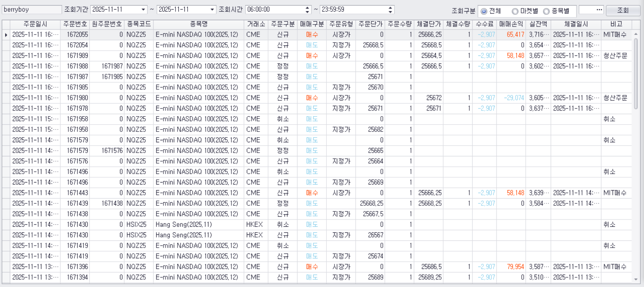Sort by 주문번호 column header

pos(75,24)
